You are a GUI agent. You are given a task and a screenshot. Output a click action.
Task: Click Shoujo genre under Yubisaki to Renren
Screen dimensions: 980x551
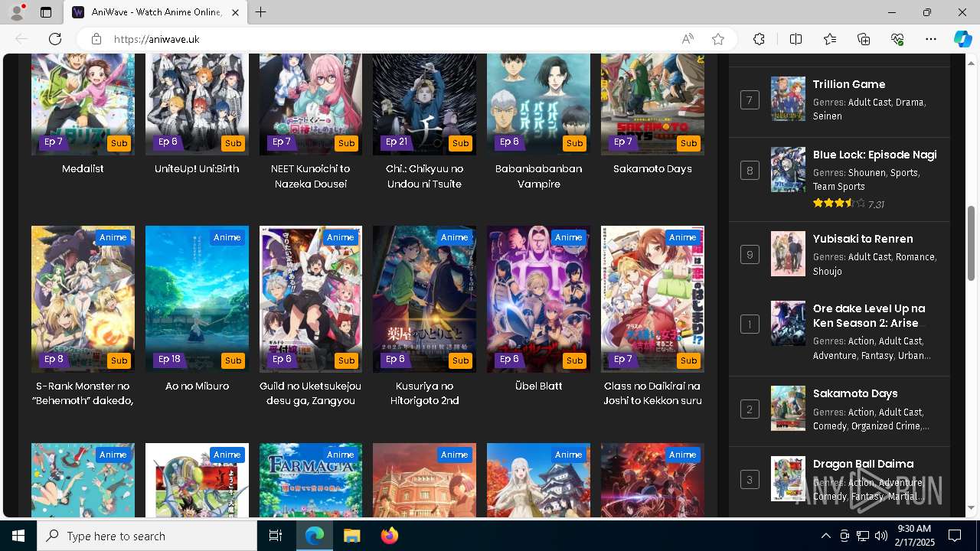point(828,271)
